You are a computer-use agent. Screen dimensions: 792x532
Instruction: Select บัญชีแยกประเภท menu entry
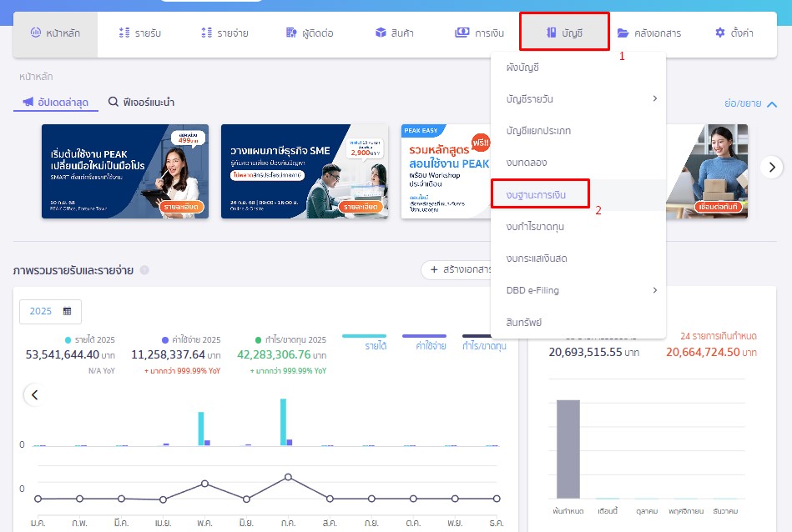(x=578, y=131)
